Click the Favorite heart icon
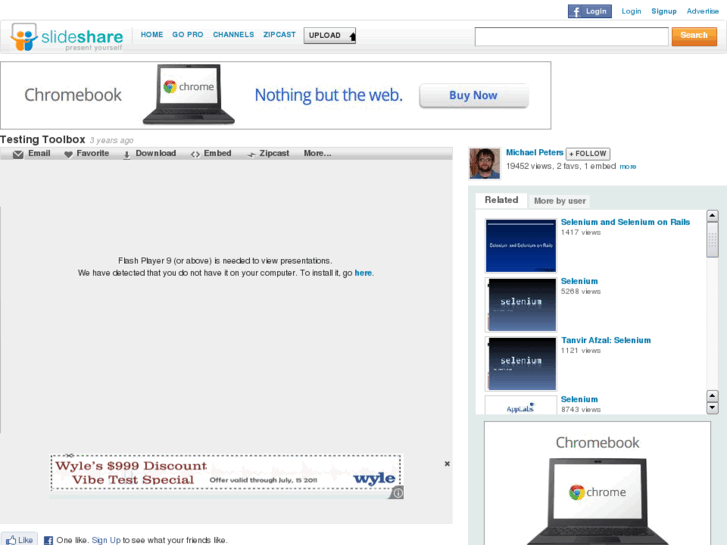This screenshot has height=545, width=727. pyautogui.click(x=68, y=154)
